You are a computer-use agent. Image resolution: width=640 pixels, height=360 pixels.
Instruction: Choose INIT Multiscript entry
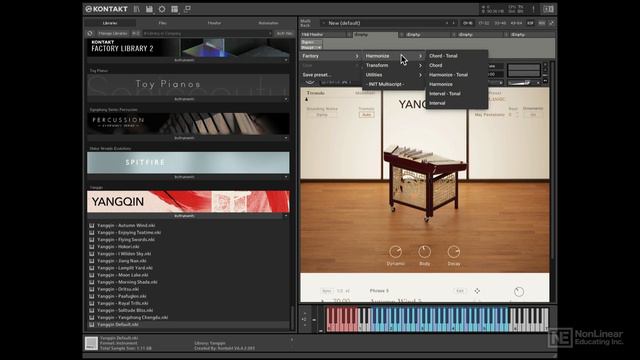[x=393, y=84]
